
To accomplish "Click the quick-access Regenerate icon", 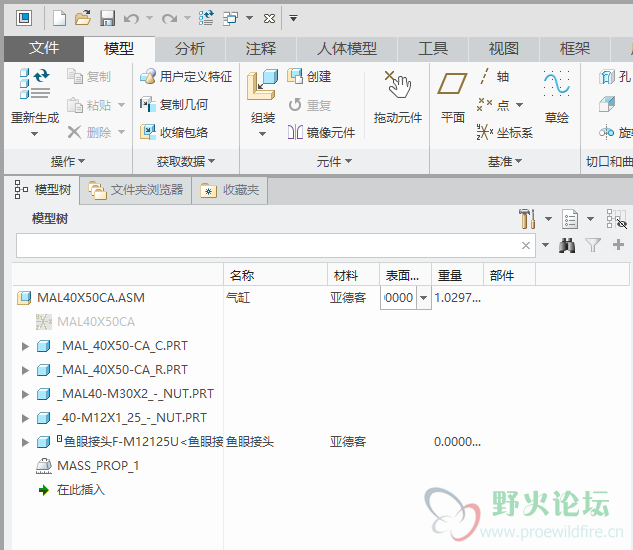I will click(206, 18).
